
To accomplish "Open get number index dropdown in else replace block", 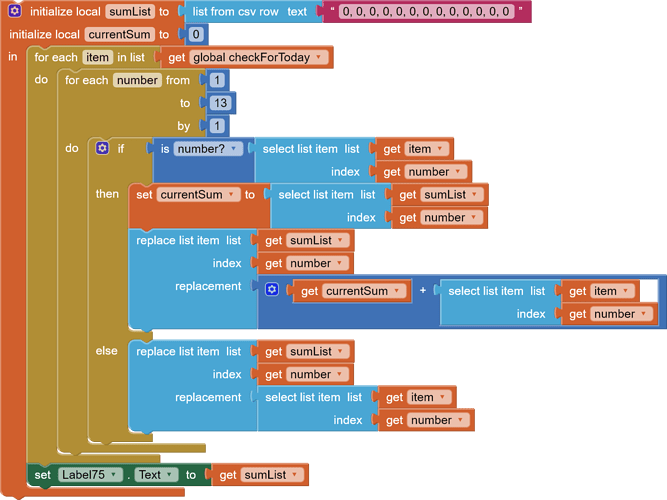I will coord(339,374).
